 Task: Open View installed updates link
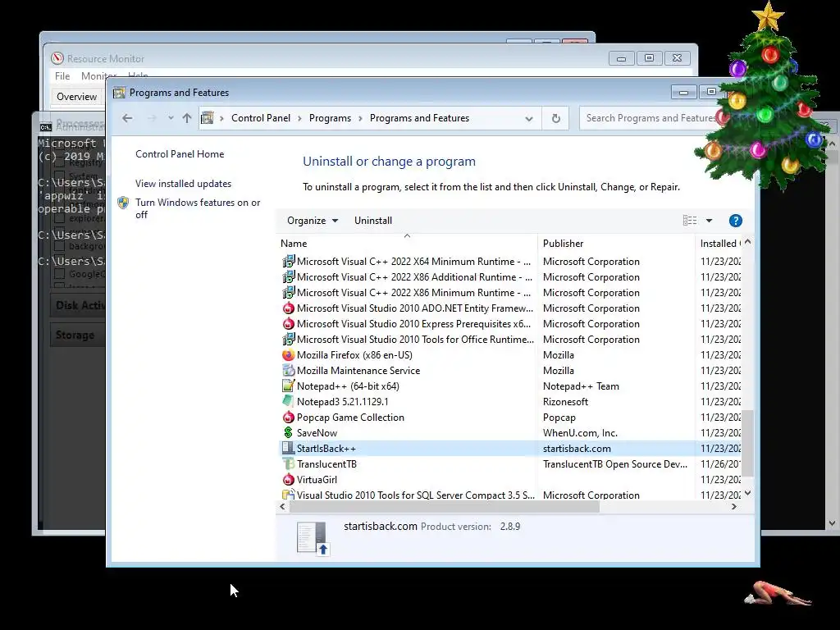click(183, 183)
